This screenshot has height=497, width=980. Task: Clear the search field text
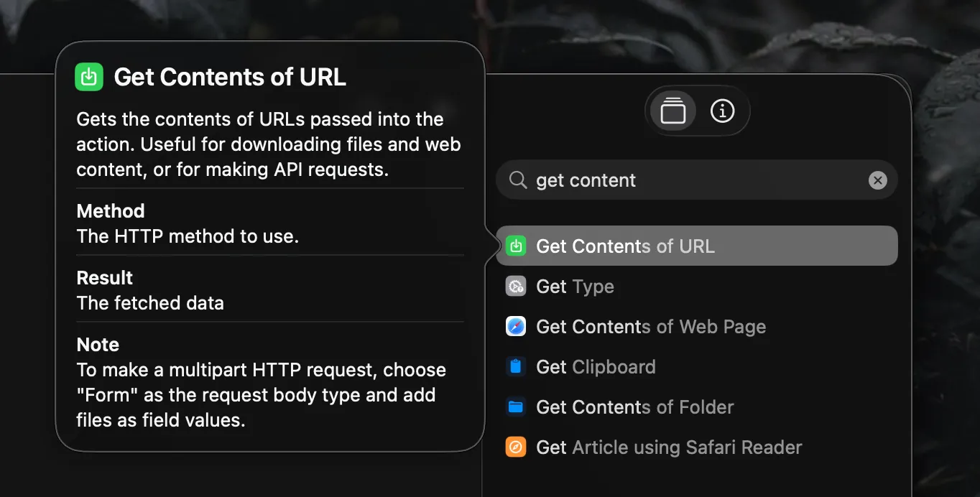click(877, 180)
